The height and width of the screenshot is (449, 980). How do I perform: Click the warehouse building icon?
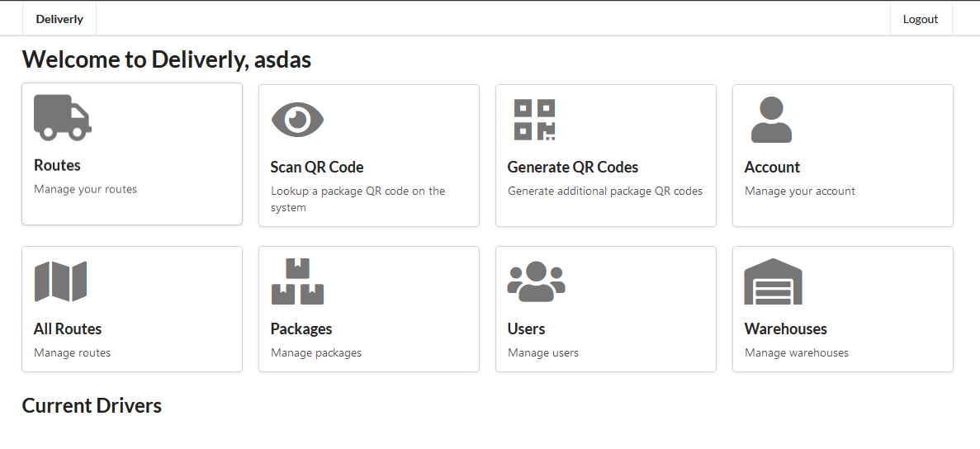[773, 281]
